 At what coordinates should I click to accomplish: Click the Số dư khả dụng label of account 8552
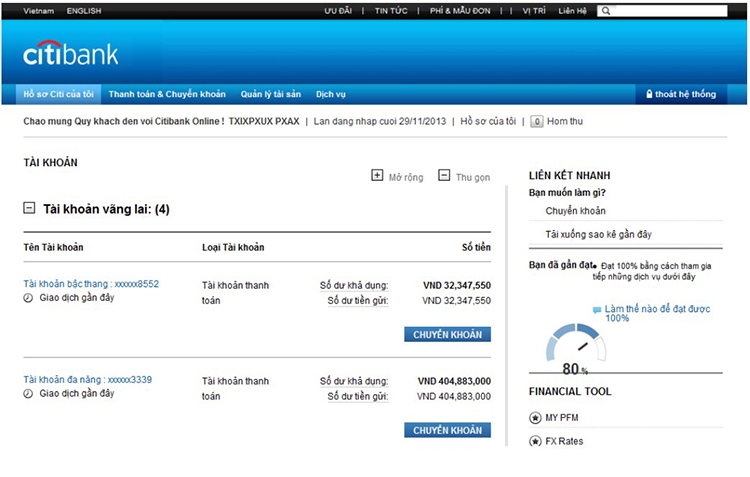tap(354, 286)
